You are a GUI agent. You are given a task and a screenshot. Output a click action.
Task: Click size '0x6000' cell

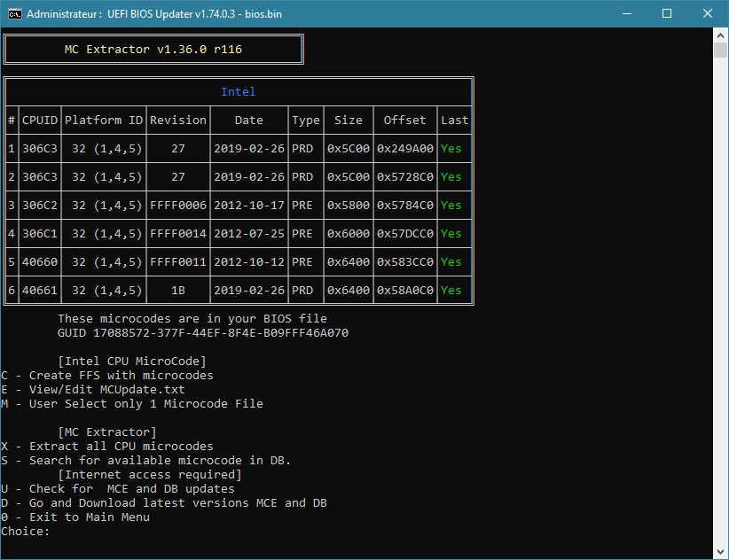[x=349, y=234]
